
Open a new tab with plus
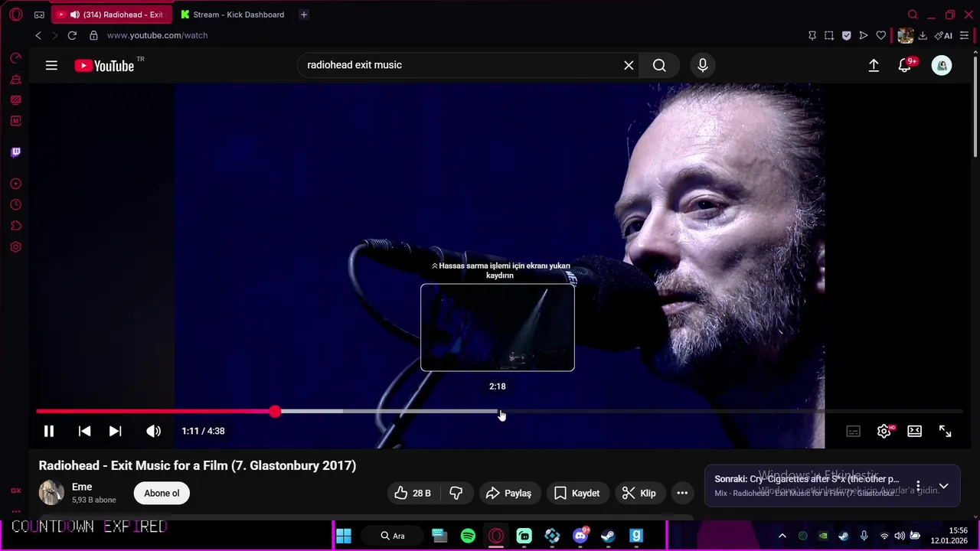[x=303, y=15]
